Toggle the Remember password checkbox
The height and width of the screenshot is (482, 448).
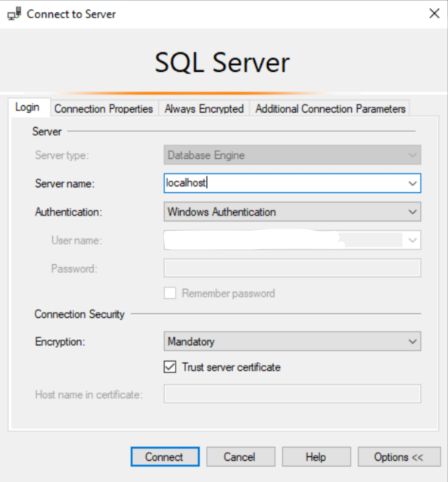(170, 294)
